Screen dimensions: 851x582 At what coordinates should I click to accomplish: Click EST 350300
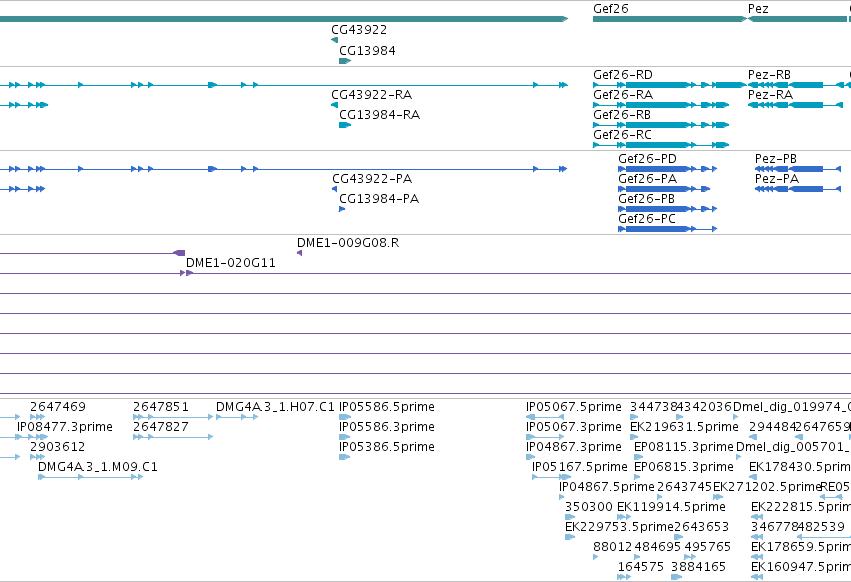pyautogui.click(x=570, y=517)
